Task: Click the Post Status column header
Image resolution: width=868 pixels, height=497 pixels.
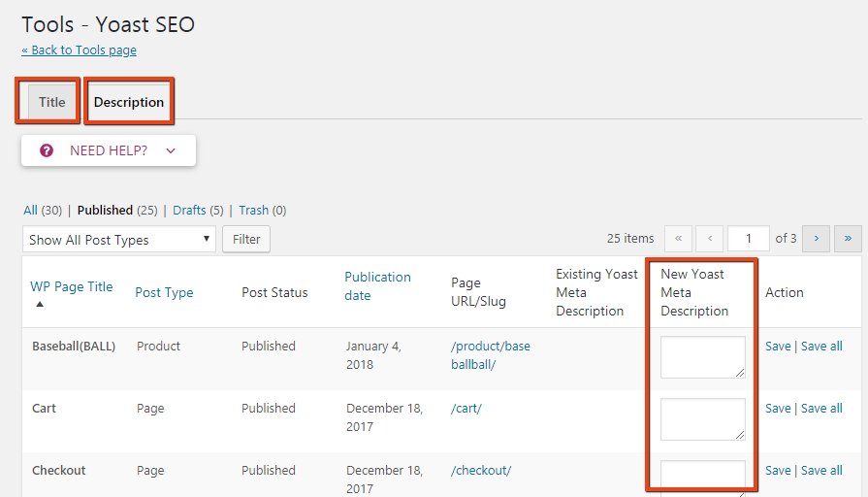Action: point(274,292)
